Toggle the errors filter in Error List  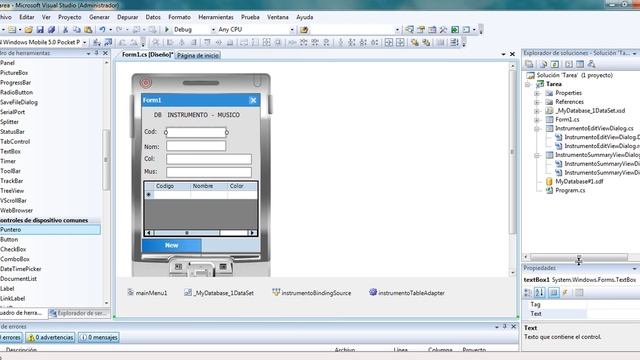[11, 338]
